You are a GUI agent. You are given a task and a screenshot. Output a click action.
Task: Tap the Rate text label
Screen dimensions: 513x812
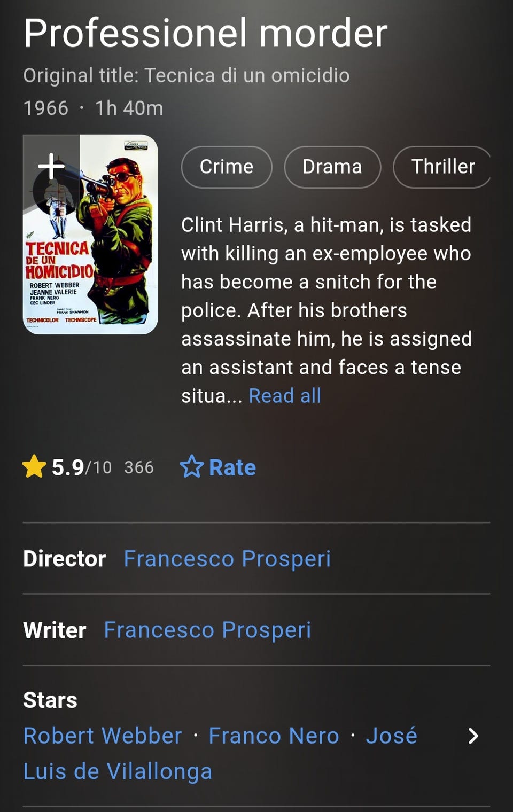[232, 467]
